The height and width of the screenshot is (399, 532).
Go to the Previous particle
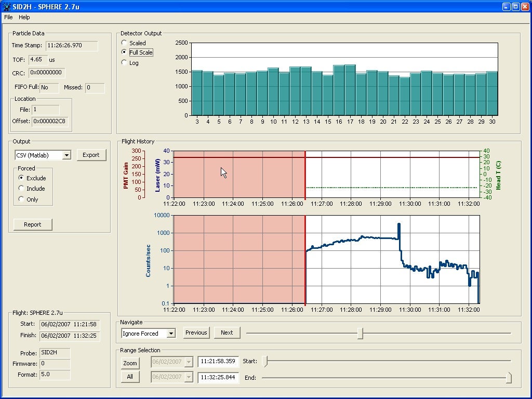(x=196, y=332)
